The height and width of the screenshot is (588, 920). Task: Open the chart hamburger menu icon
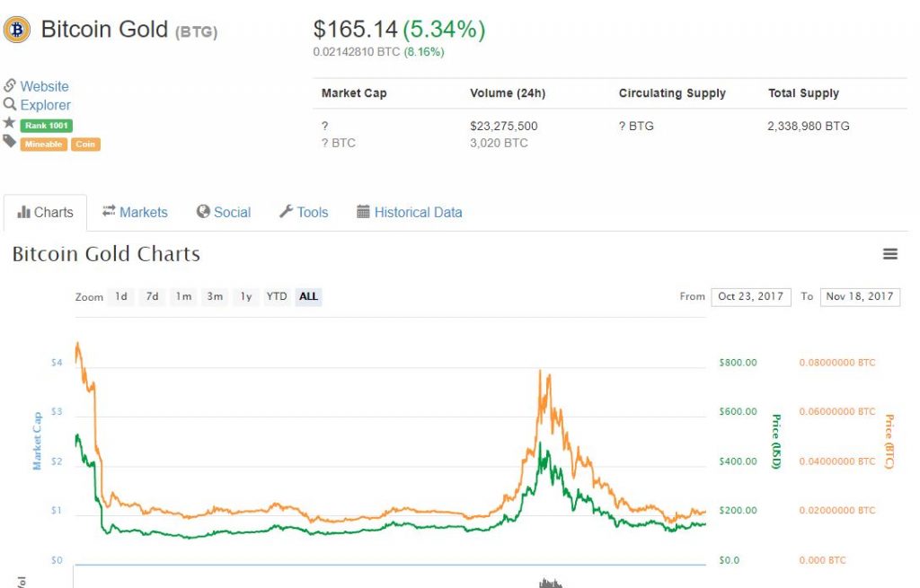(890, 254)
